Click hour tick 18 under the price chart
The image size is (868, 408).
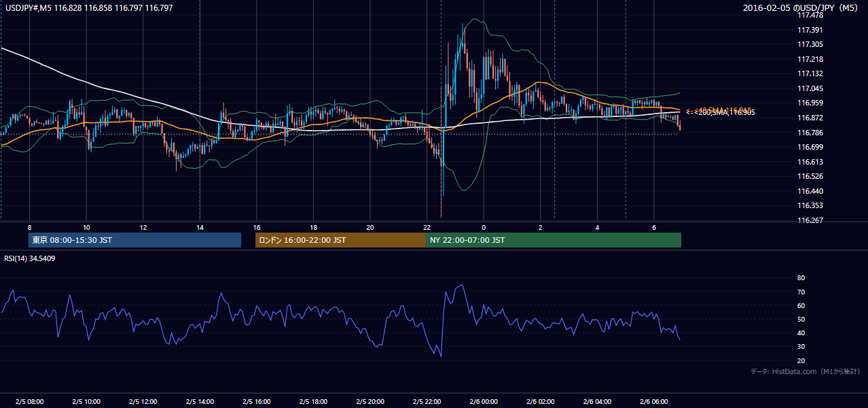(x=314, y=227)
